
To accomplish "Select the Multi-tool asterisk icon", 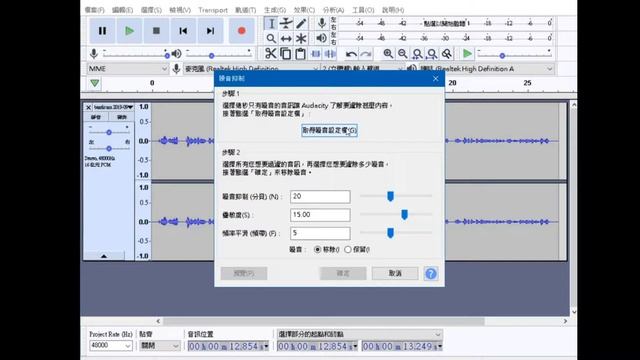I will (301, 39).
